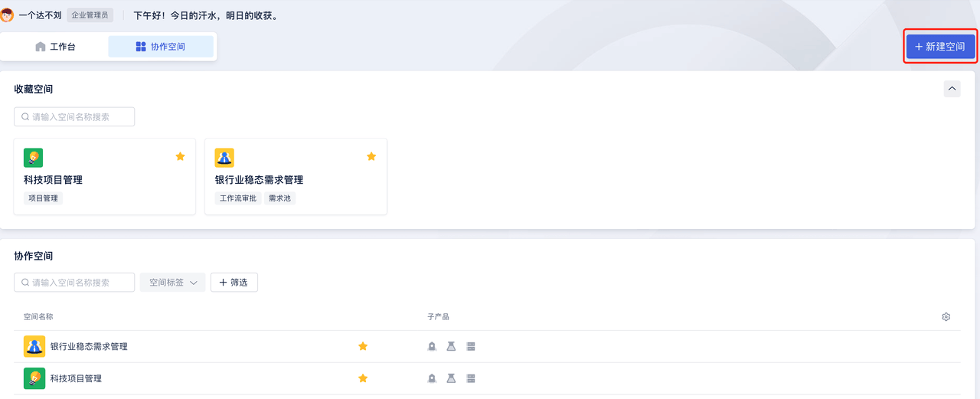Open the 科技项目管理 card icon
The width and height of the screenshot is (980, 399).
tap(33, 158)
